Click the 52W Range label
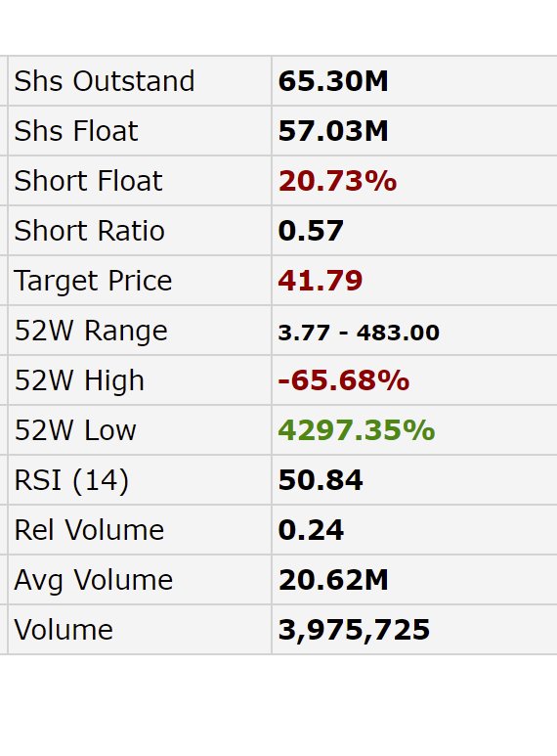The image size is (557, 756). pos(91,332)
